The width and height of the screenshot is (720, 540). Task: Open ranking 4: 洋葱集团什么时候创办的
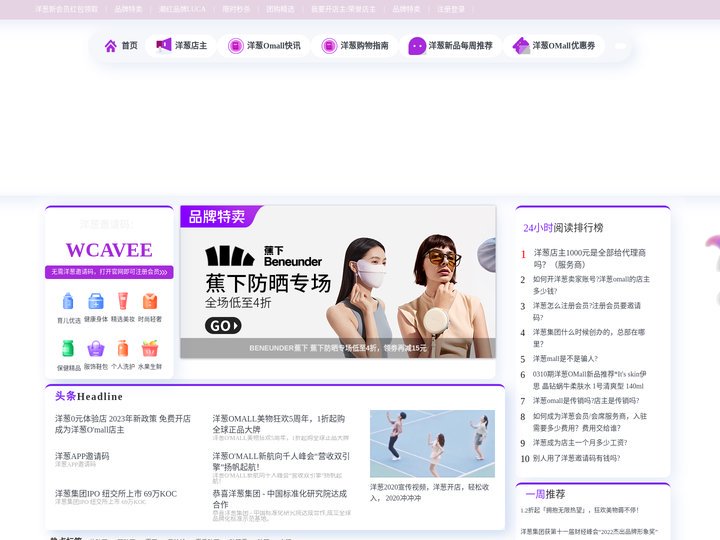coord(589,338)
